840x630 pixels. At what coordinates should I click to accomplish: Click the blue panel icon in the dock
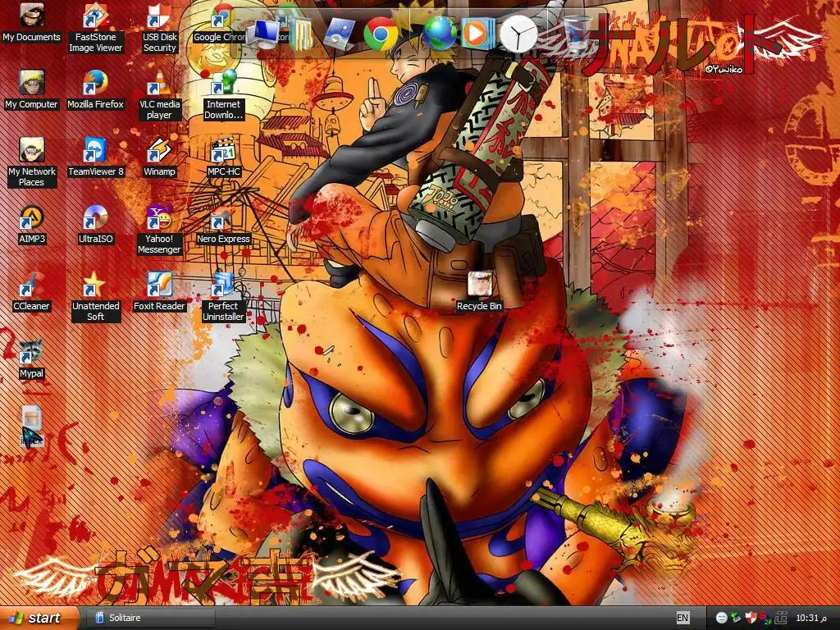point(340,34)
